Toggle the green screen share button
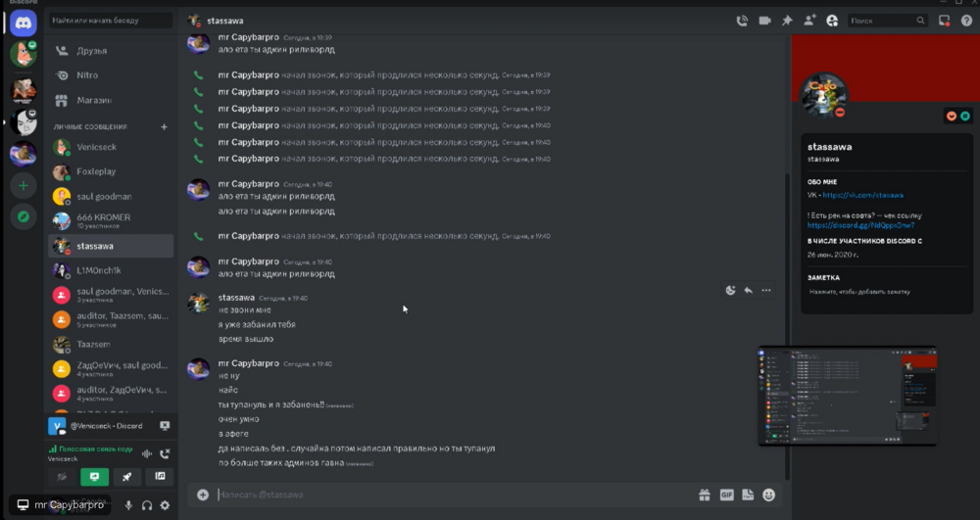This screenshot has width=980, height=520. coord(94,477)
